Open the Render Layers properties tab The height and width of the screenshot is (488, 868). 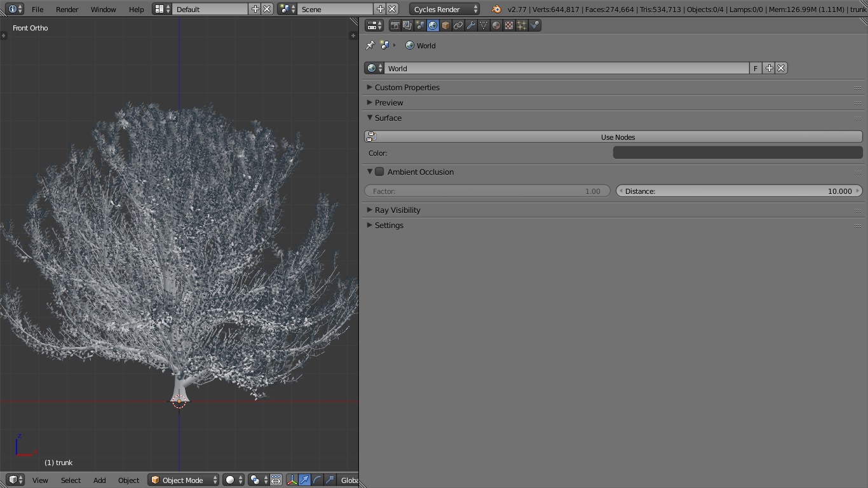tap(407, 25)
